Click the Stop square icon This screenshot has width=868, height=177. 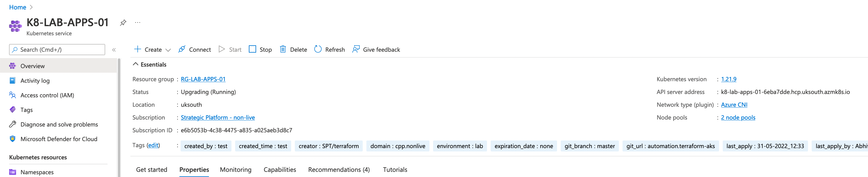click(x=252, y=49)
